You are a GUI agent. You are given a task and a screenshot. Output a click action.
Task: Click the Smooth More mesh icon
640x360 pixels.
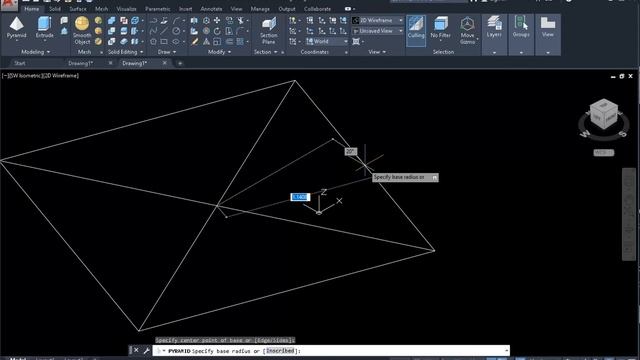[x=98, y=20]
